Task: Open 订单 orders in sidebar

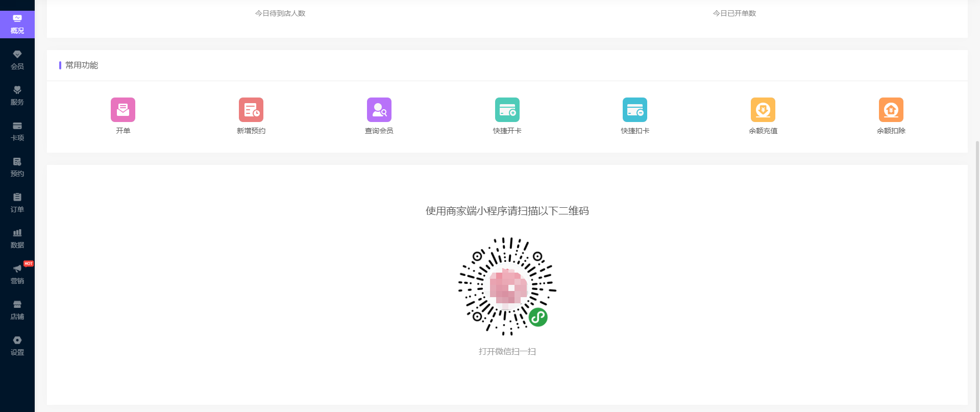Action: 17,203
